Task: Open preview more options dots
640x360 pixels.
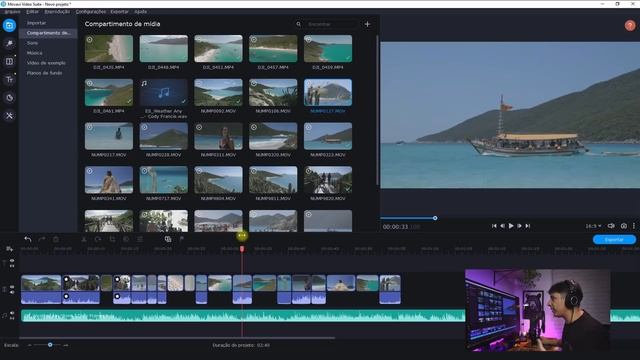Action: 634,226
